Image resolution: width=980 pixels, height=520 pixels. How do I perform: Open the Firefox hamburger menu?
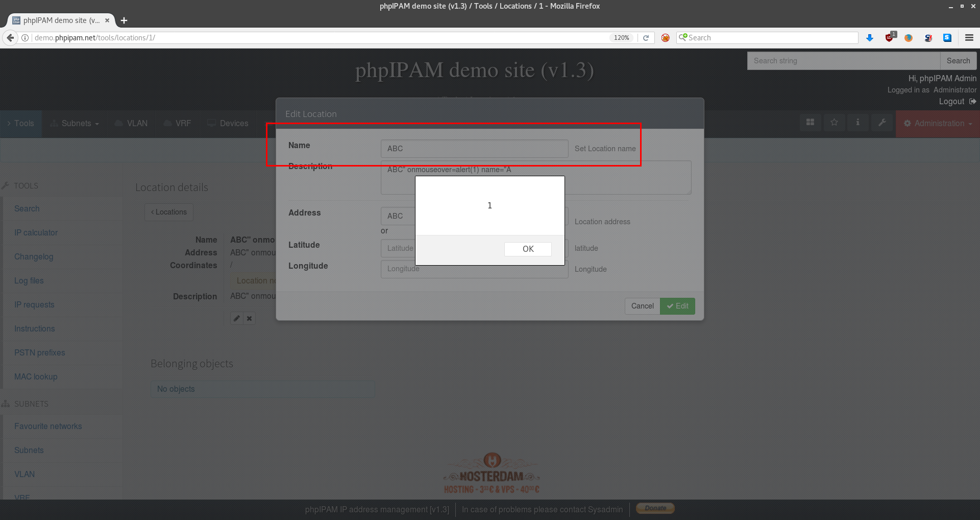[x=969, y=37]
